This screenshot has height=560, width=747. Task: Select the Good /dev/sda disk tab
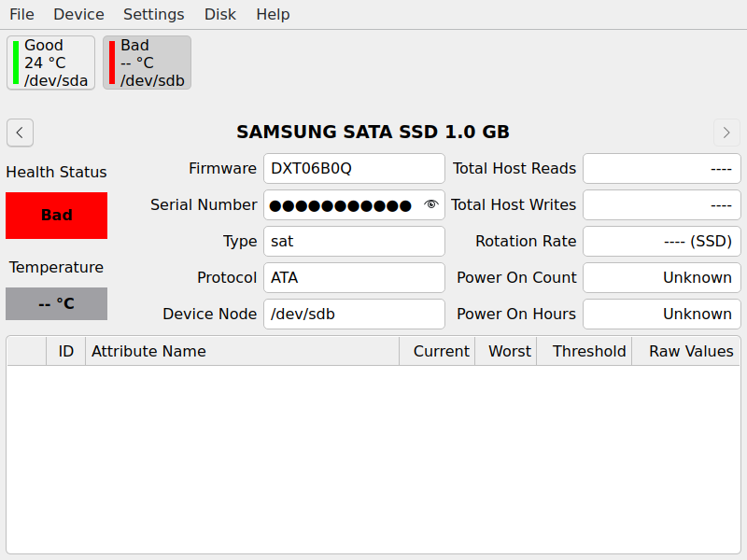(50, 63)
